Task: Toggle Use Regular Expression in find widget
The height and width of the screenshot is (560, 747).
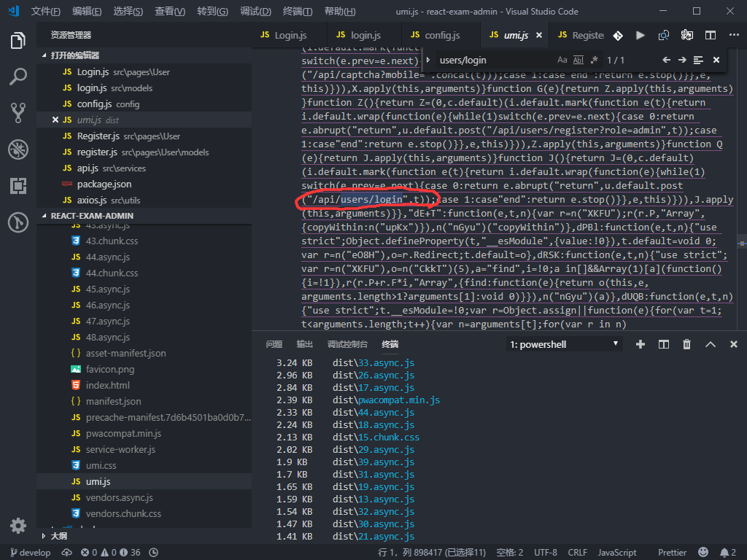Action: (594, 60)
